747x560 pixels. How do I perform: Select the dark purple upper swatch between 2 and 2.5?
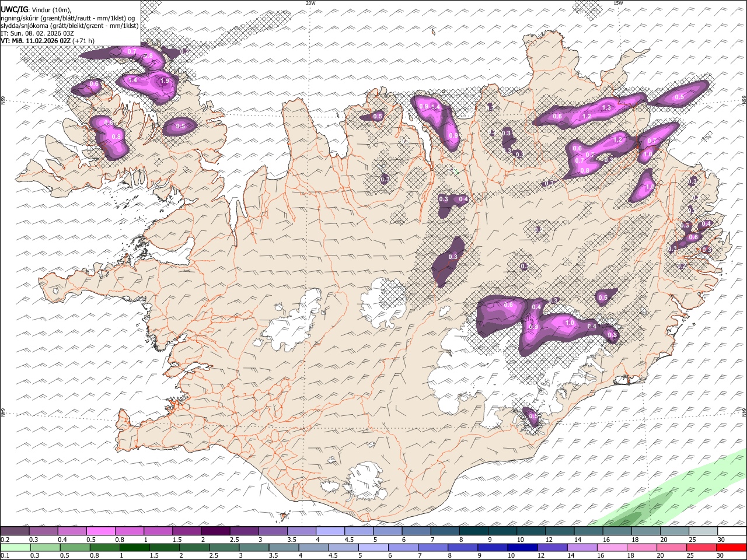pos(215,531)
